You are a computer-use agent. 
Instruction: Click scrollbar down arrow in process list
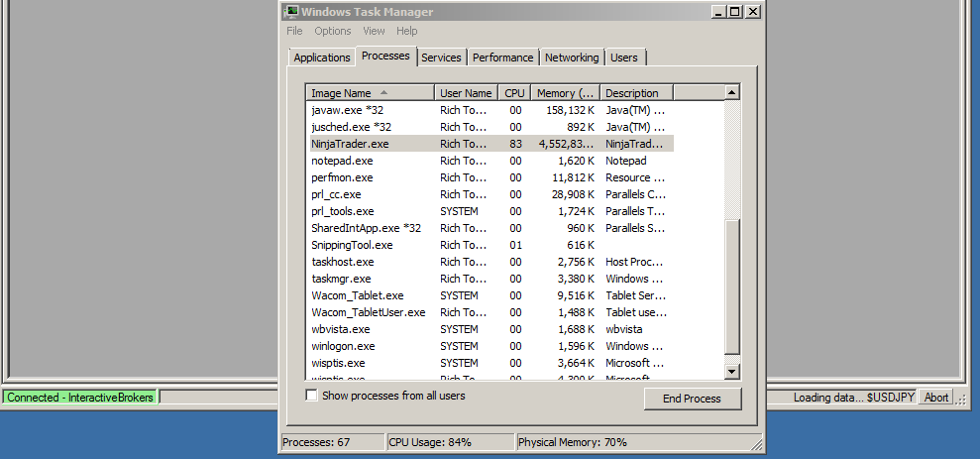[x=732, y=372]
